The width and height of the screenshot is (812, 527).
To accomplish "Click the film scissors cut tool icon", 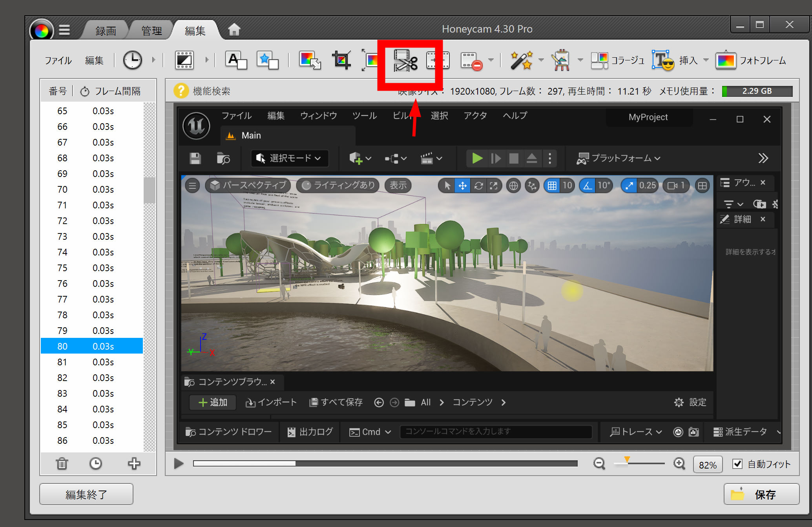I will tap(406, 60).
